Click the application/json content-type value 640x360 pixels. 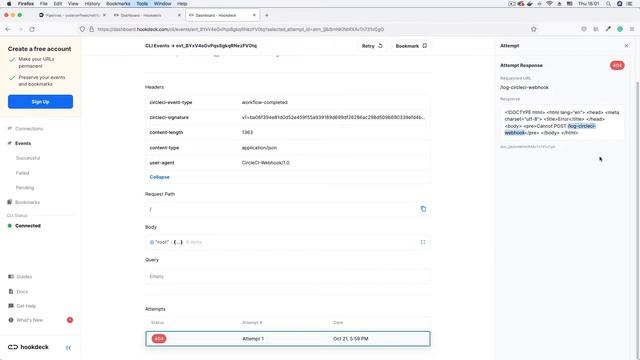(x=259, y=148)
